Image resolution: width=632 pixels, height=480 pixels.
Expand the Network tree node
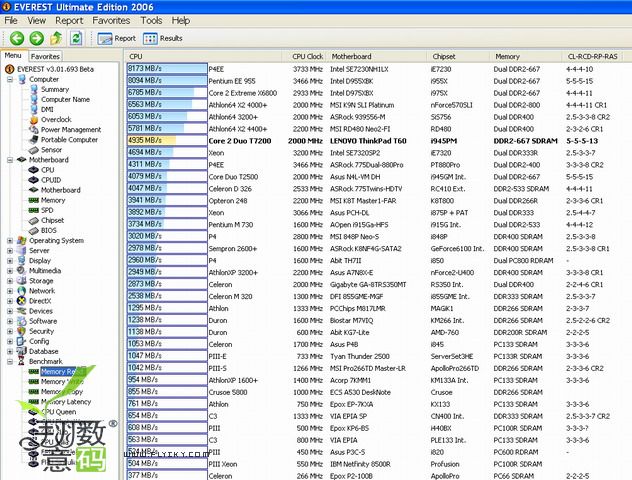[10, 291]
